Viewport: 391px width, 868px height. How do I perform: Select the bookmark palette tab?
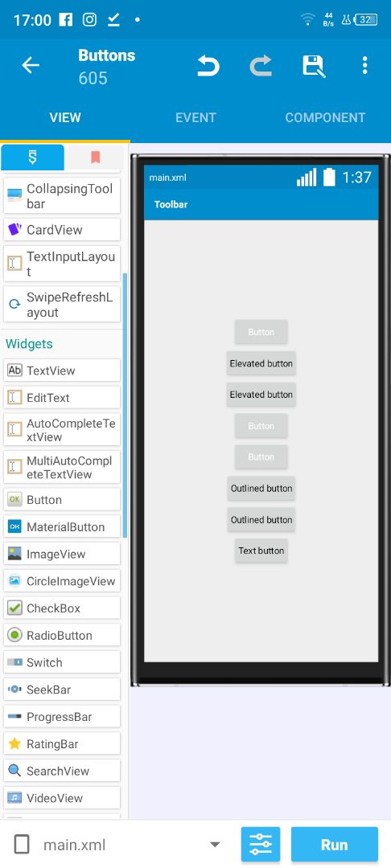pos(95,158)
